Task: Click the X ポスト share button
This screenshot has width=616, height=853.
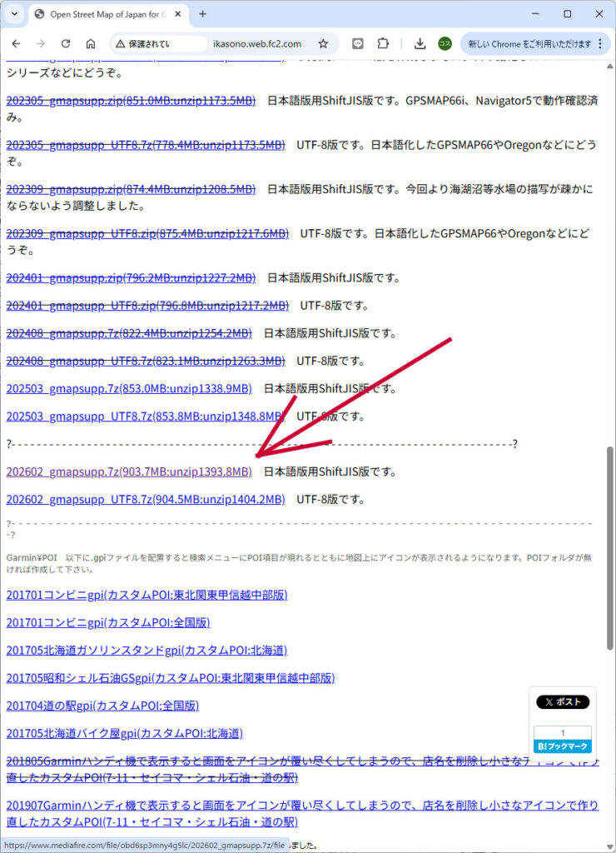Action: (562, 702)
